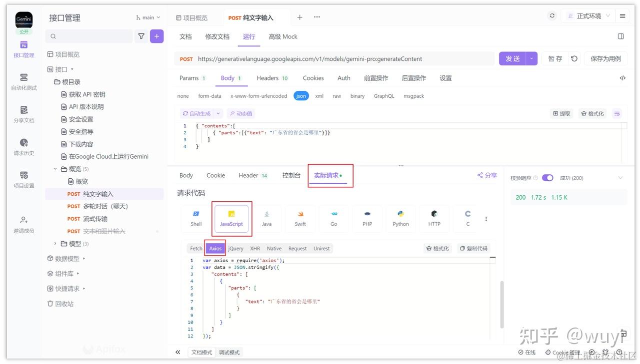The image size is (640, 364).
Task: Select the xml body format option
Action: pyautogui.click(x=319, y=96)
